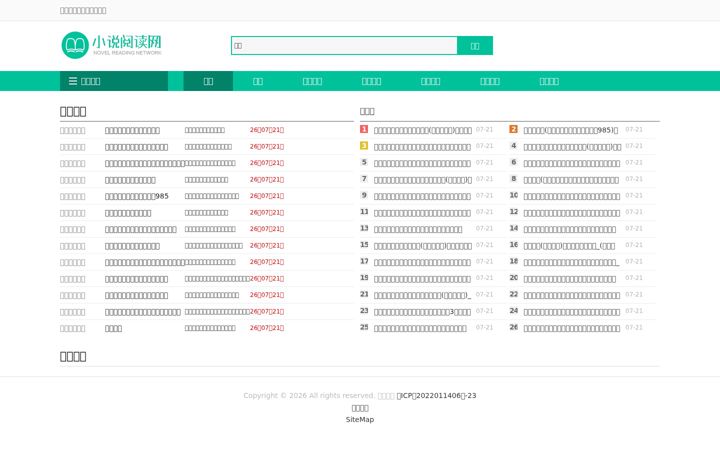Open the rank 13 novel title
Viewport: 720px width, 450px height.
[418, 230]
